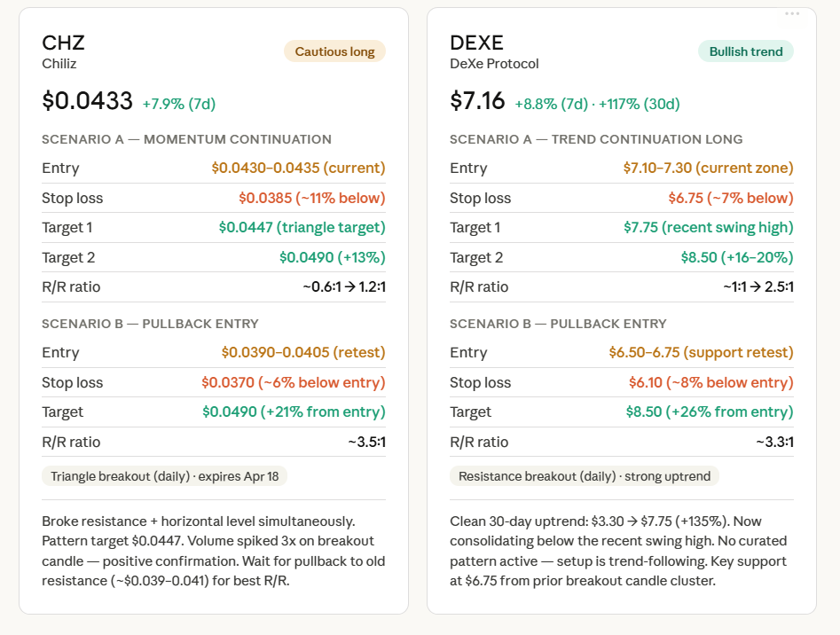Click the DeXe Protocol name subtitle
The image size is (840, 635).
(x=494, y=64)
